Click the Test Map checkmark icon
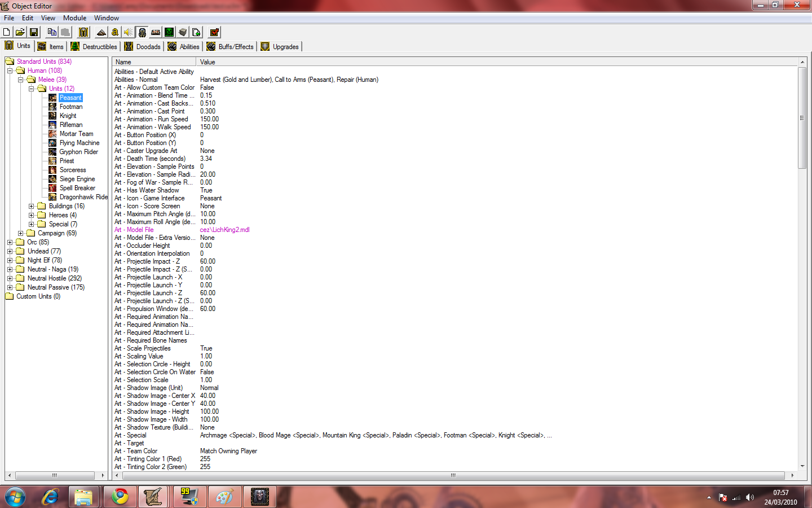This screenshot has height=508, width=812. point(214,32)
